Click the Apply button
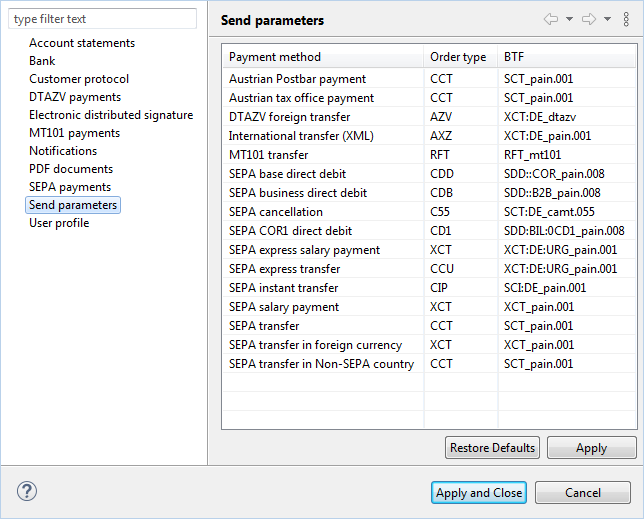This screenshot has width=644, height=519. pyautogui.click(x=591, y=448)
